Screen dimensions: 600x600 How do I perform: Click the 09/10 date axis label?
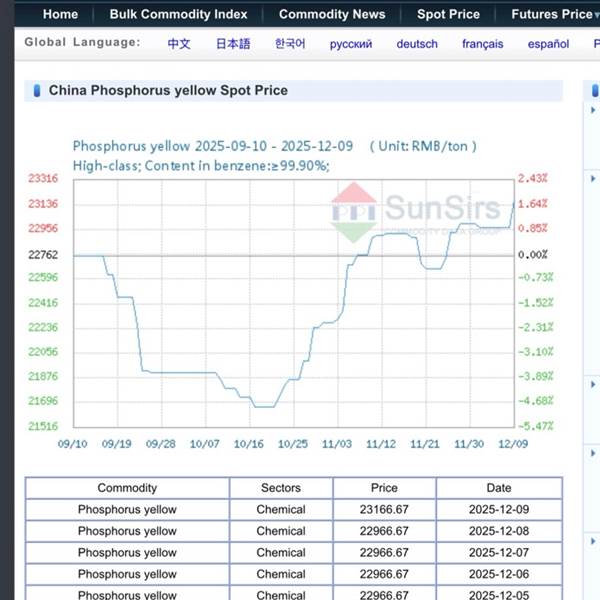coord(72,444)
